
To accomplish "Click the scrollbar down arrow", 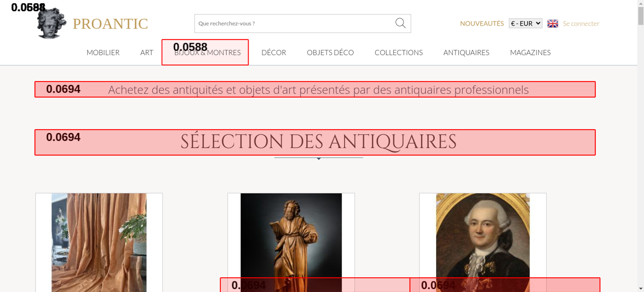I will coord(640,288).
